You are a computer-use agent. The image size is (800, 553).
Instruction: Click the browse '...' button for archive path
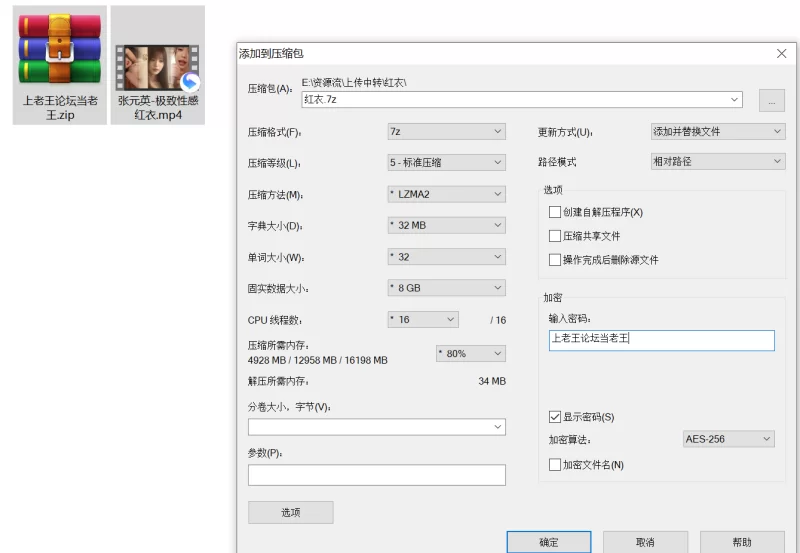coord(772,100)
